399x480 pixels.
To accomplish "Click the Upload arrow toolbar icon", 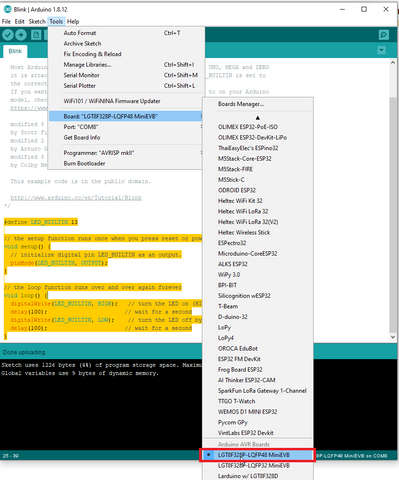I will [21, 35].
